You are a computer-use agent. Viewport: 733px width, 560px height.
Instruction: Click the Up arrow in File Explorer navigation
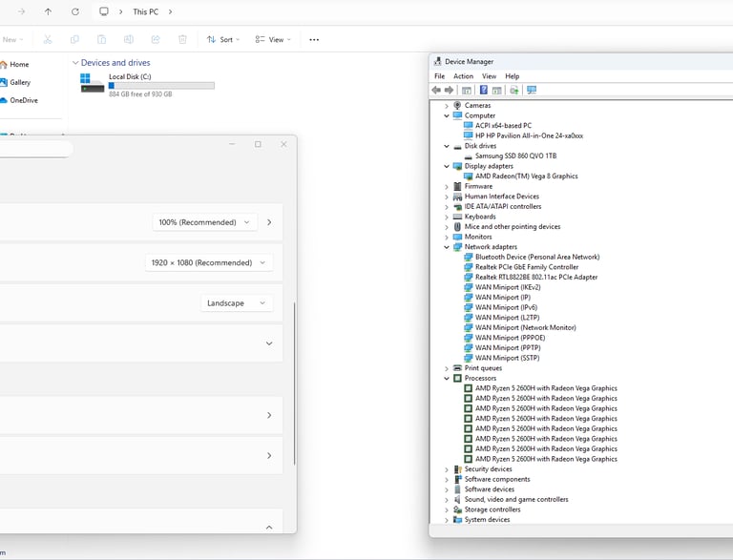(x=48, y=11)
